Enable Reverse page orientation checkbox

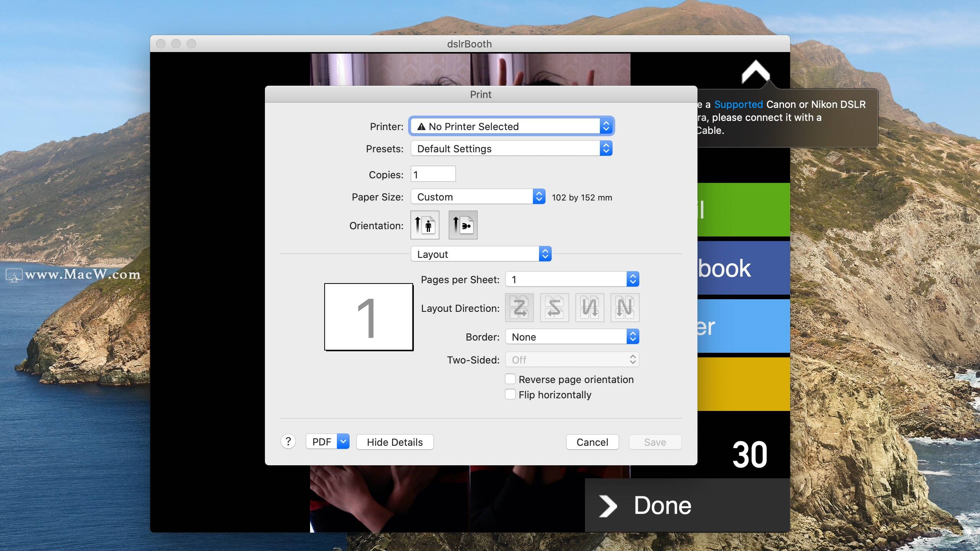(510, 379)
